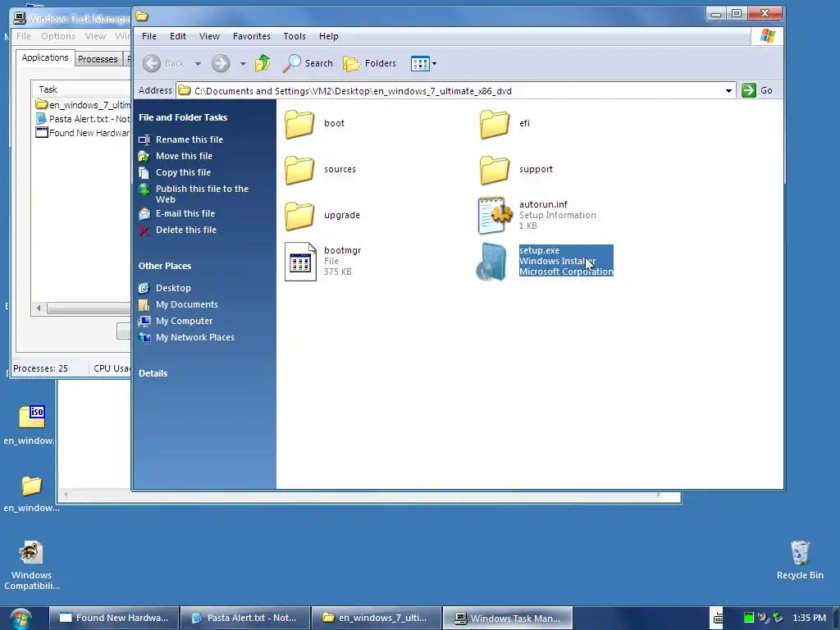Open the Edit menu
Viewport: 840px width, 630px height.
coord(178,36)
